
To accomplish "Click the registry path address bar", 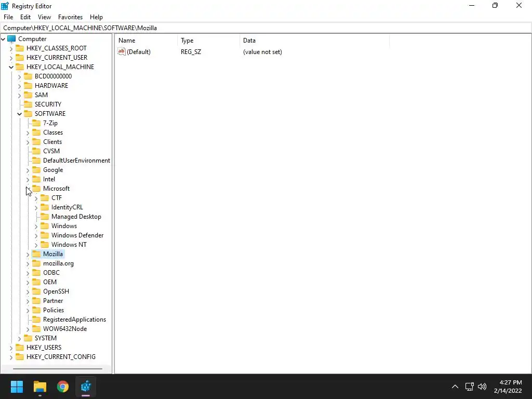I will [x=266, y=28].
